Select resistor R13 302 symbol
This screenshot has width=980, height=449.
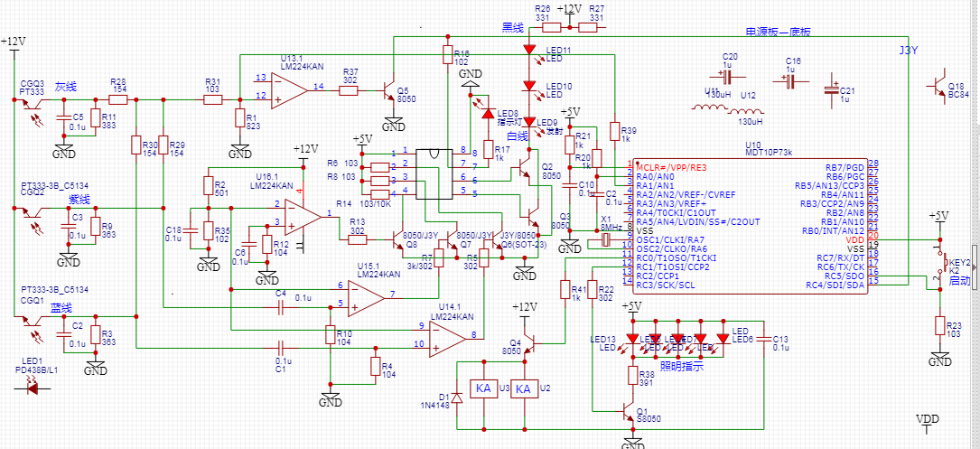[x=358, y=239]
